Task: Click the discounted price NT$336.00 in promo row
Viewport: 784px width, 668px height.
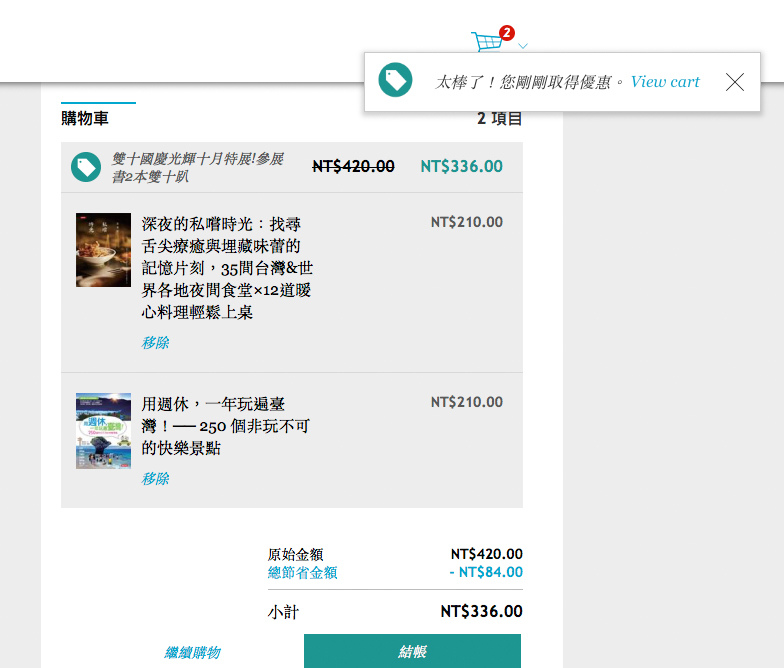Action: (x=462, y=166)
